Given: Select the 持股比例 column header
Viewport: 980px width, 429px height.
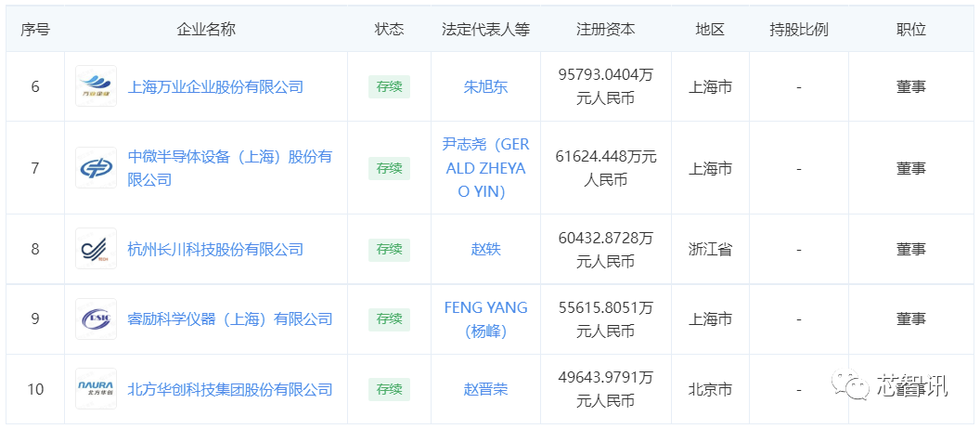Looking at the screenshot, I should coord(799,30).
